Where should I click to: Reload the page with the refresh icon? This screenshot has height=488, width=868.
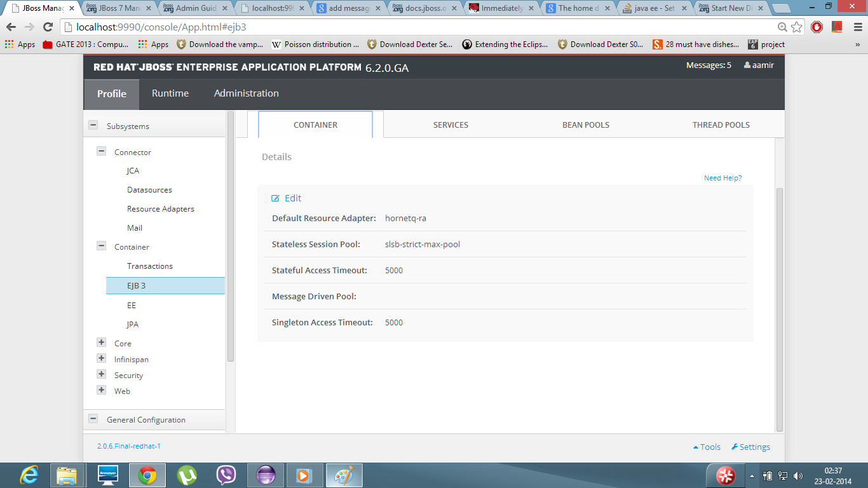[48, 27]
